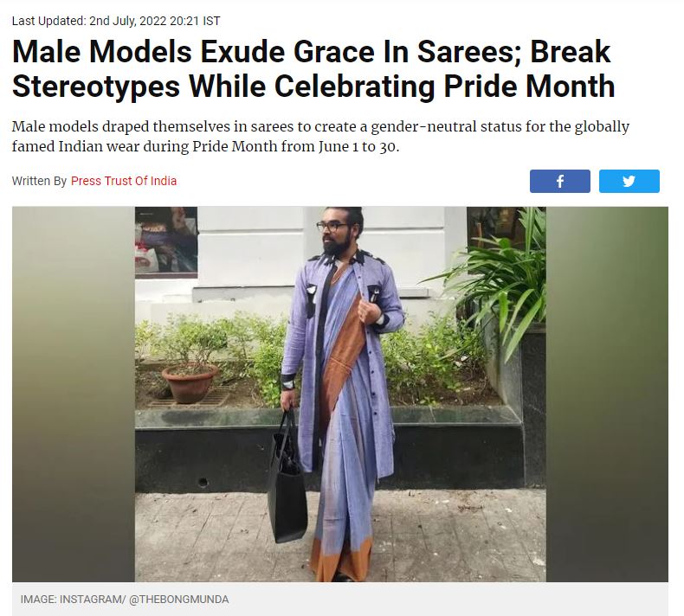Click the blurred left panel of image
The width and height of the screenshot is (684, 616).
pyautogui.click(x=73, y=394)
